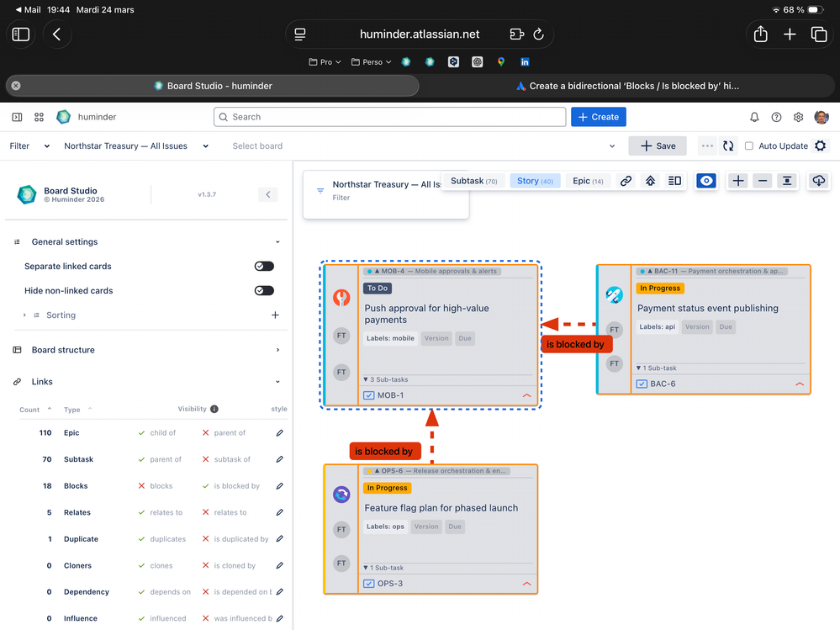The height and width of the screenshot is (630, 840).
Task: Open Jira app switcher grid icon
Action: click(x=40, y=117)
